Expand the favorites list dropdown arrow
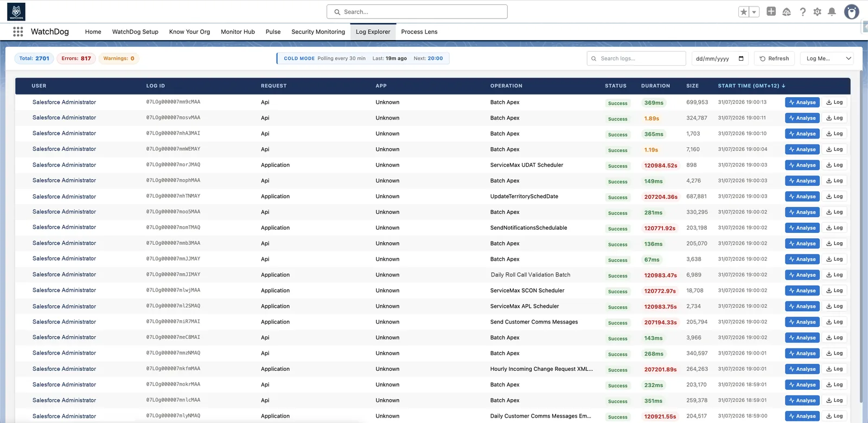 [x=754, y=12]
